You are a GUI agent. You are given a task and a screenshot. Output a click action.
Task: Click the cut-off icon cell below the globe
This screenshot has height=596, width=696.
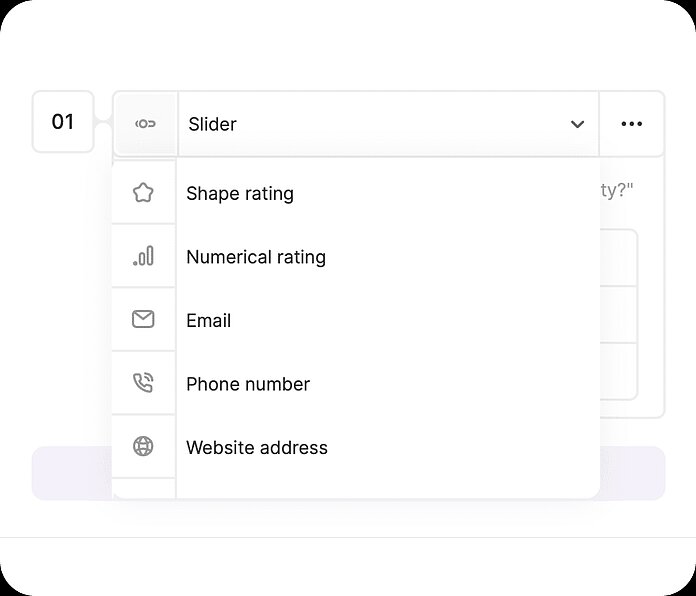pyautogui.click(x=143, y=488)
